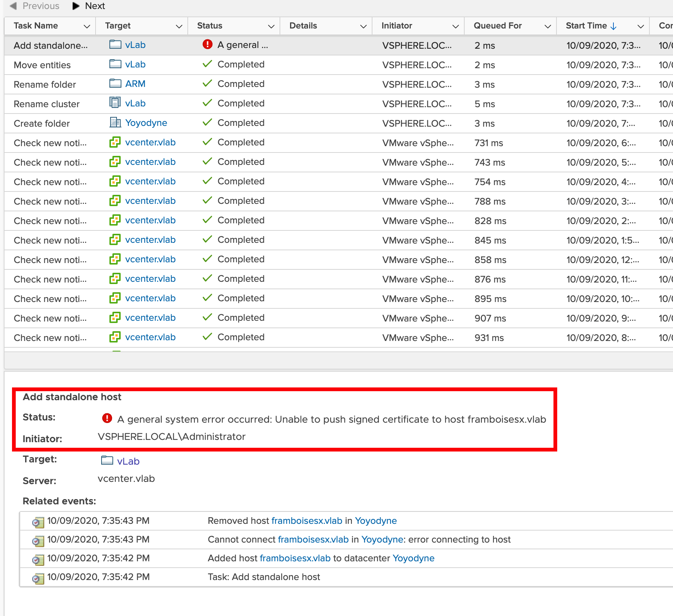673x616 pixels.
Task: Open Yoyodyne link in Create folder row
Action: tap(146, 123)
